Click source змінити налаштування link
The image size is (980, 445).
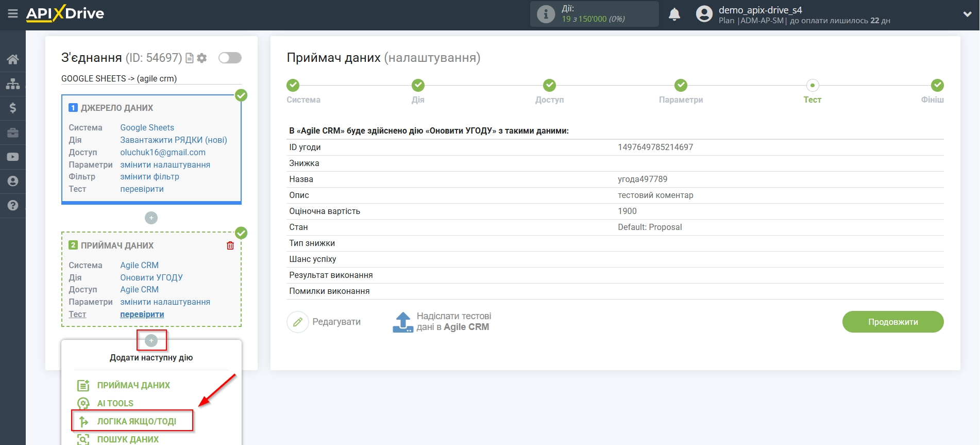tap(165, 164)
